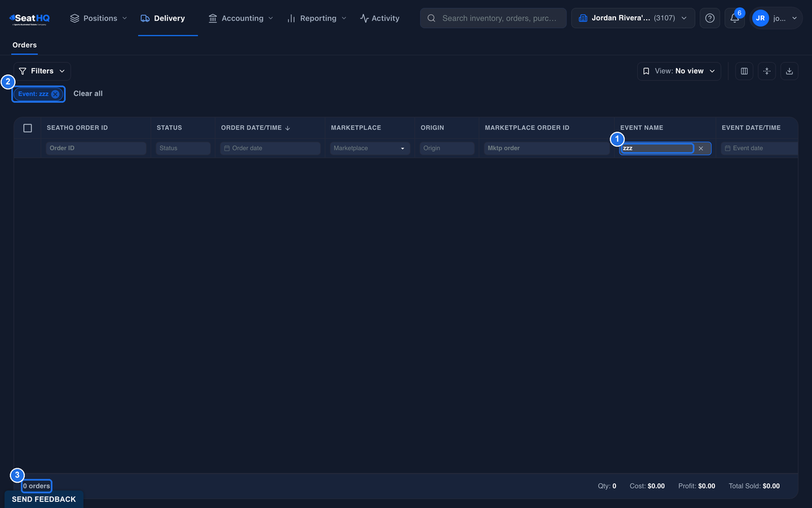Click Clear all filters
Image resolution: width=812 pixels, height=508 pixels.
coord(88,94)
